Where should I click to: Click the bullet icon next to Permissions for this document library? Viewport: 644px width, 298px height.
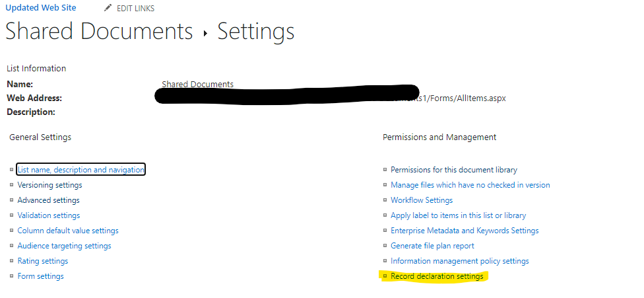point(385,170)
